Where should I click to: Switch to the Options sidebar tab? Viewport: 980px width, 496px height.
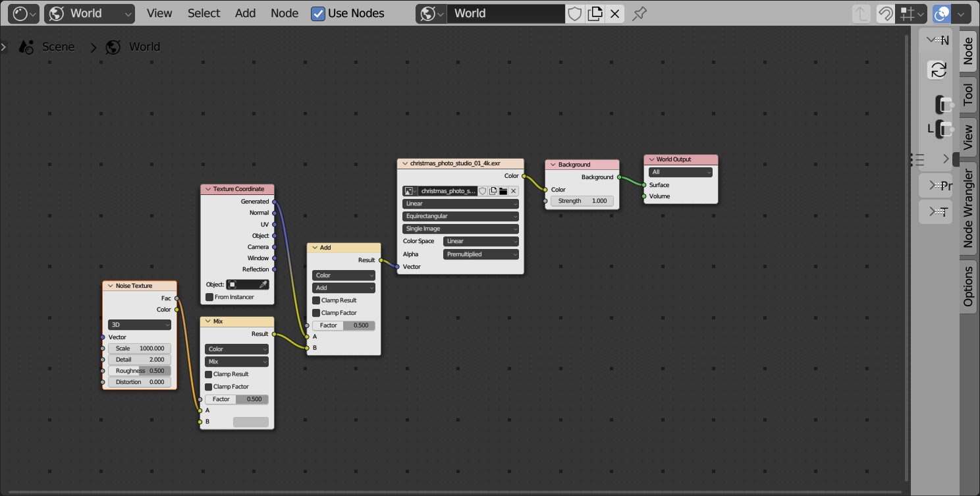tap(967, 286)
